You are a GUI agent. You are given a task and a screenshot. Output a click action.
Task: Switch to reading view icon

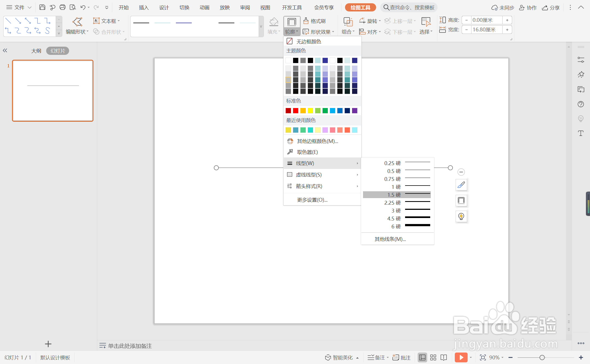(x=444, y=357)
